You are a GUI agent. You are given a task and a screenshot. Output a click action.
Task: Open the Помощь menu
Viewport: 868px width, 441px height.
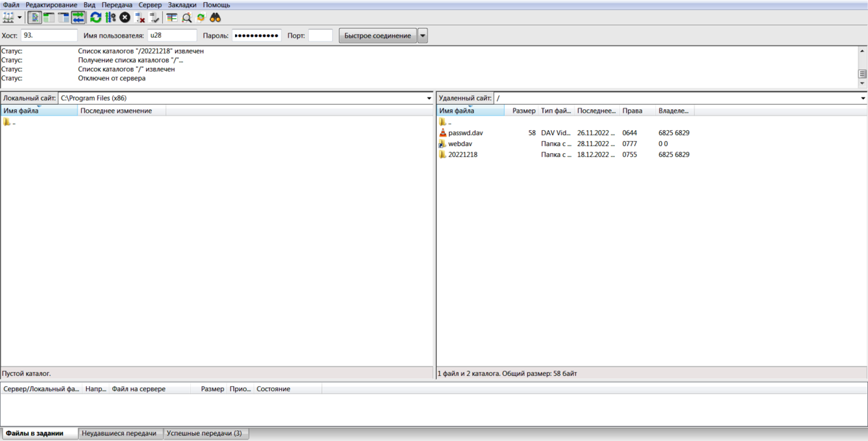[x=216, y=5]
